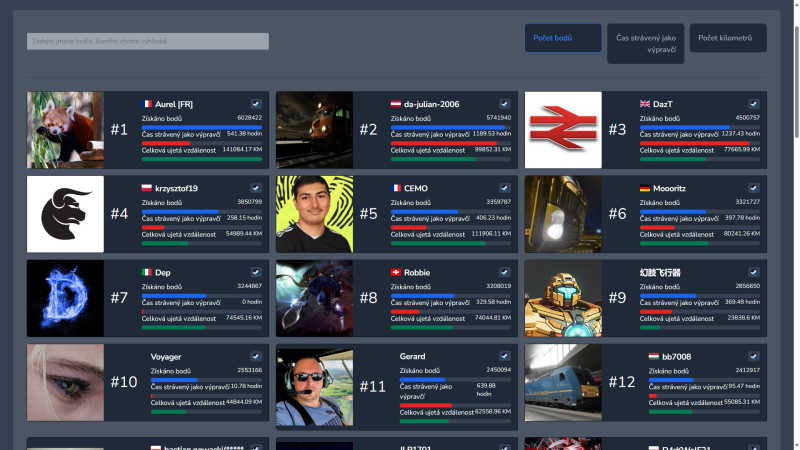
Task: Click the verified badge on the #9 player card
Action: click(754, 272)
